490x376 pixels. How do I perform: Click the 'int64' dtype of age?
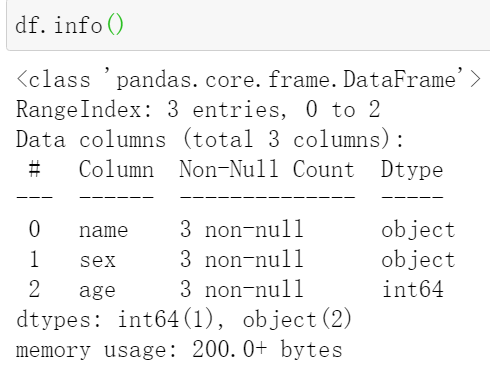click(413, 289)
